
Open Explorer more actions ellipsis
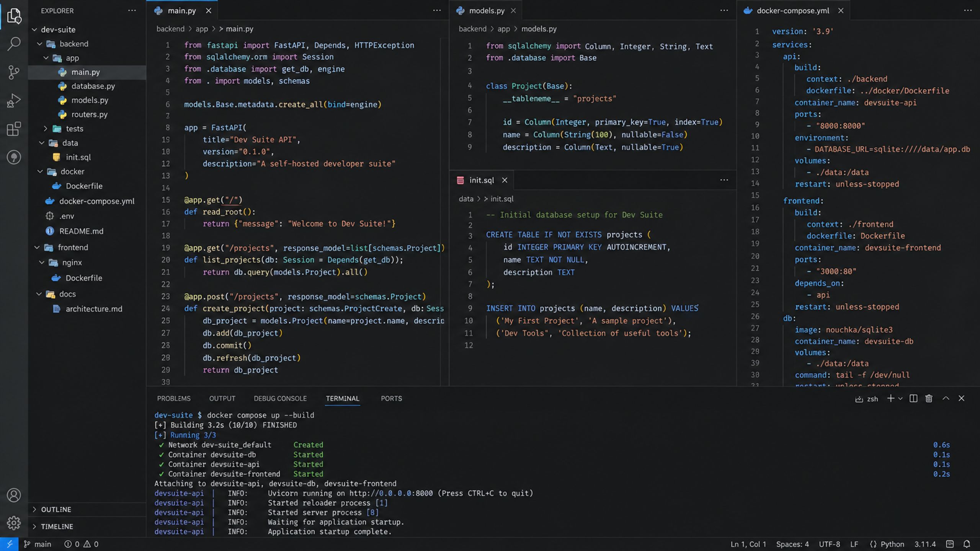click(132, 11)
